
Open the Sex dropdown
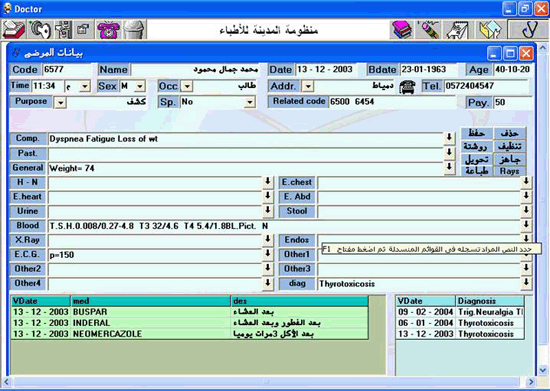point(140,86)
